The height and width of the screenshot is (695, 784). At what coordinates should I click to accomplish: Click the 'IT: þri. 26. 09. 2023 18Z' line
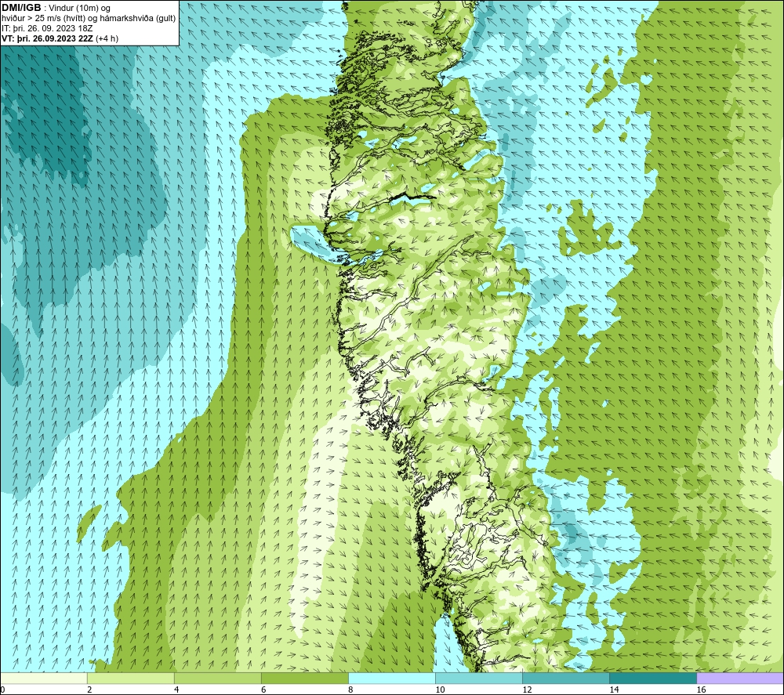pyautogui.click(x=47, y=28)
